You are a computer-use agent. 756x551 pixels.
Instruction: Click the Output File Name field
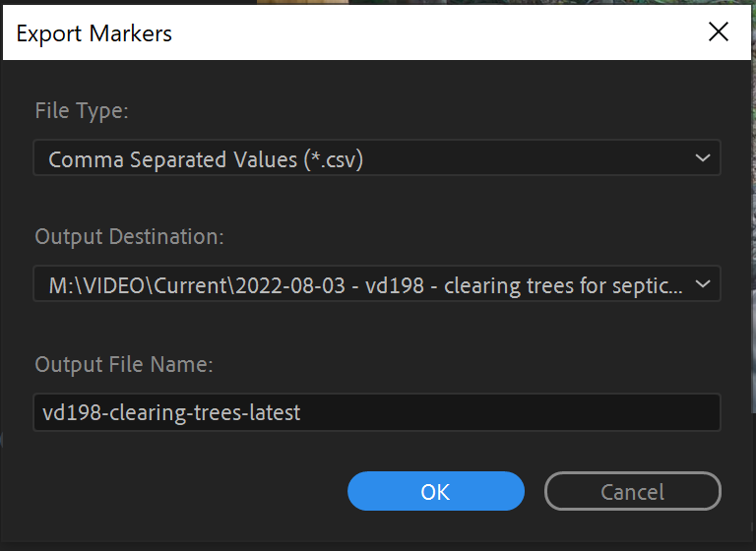(376, 412)
